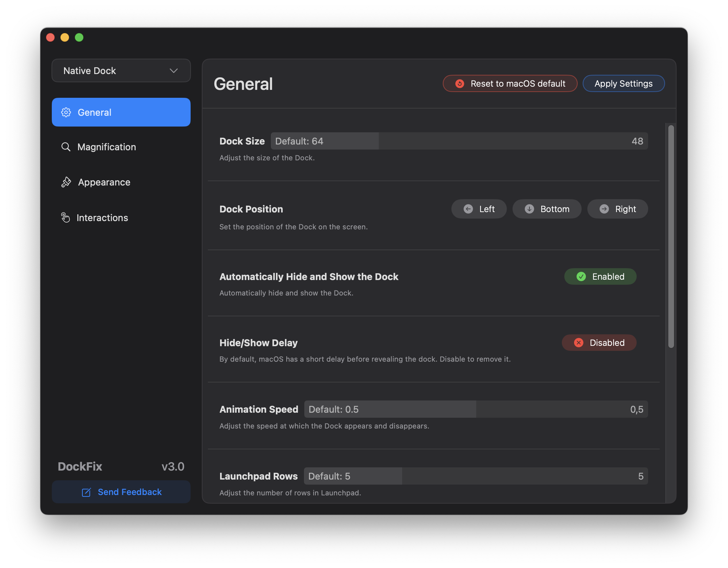Switch to the Appearance section
728x568 pixels.
[104, 182]
